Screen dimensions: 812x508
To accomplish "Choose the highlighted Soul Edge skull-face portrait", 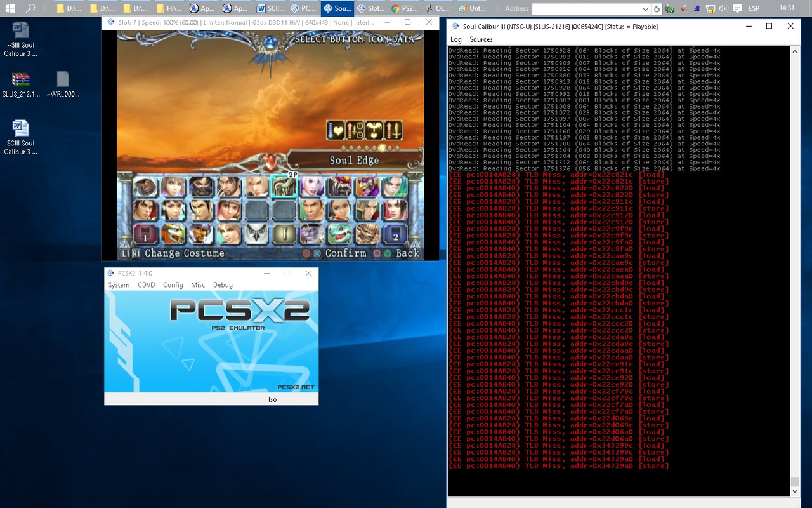I will (x=284, y=186).
